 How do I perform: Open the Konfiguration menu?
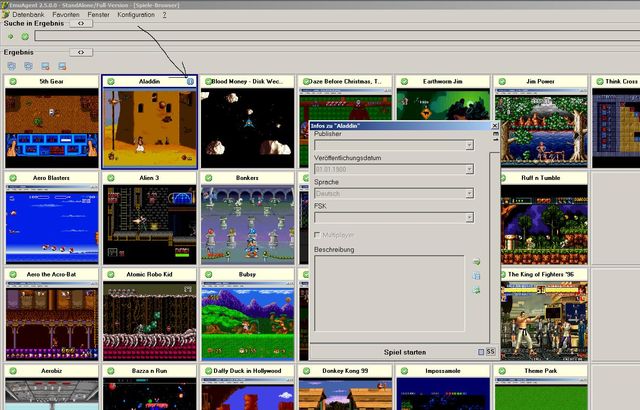(136, 15)
